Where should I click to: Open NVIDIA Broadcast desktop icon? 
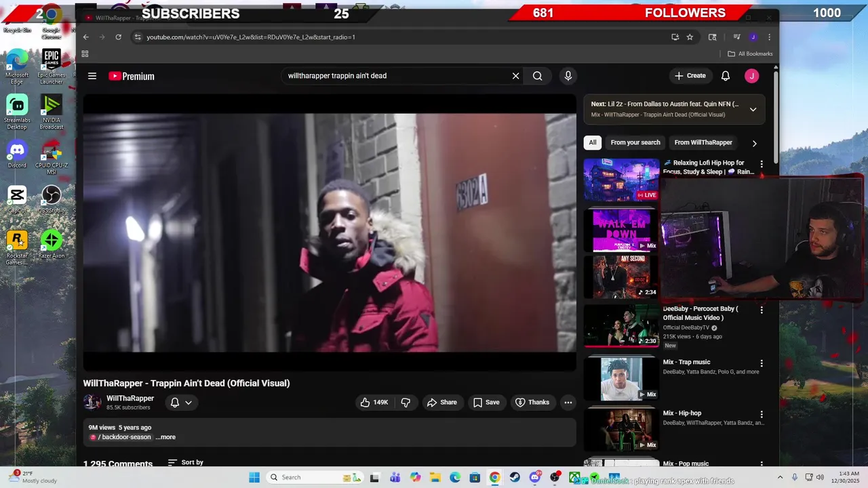pyautogui.click(x=52, y=113)
